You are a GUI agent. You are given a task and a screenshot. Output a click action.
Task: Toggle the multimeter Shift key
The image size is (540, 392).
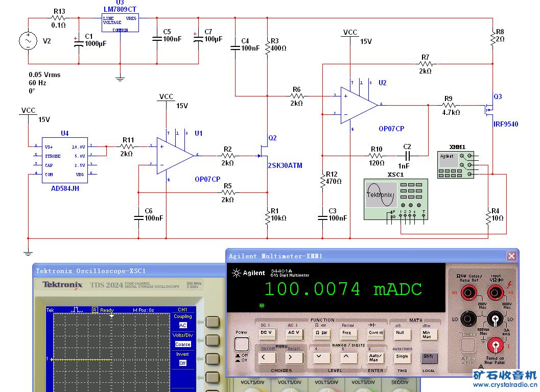(x=429, y=358)
